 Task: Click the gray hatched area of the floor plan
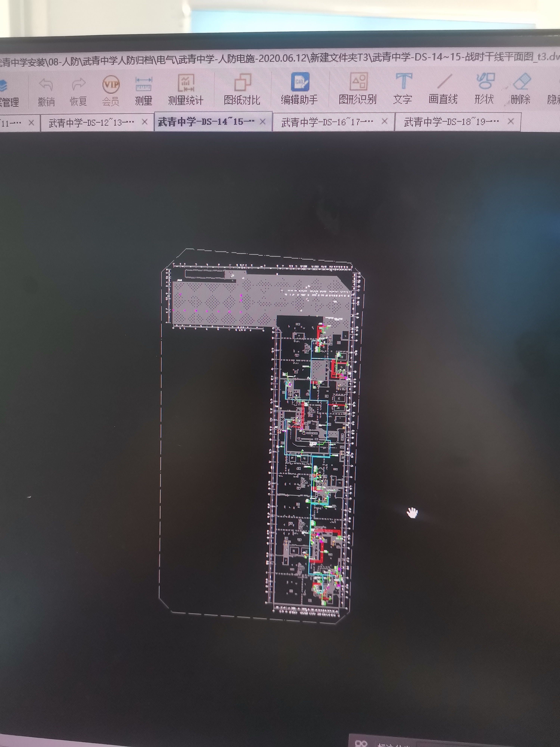260,300
